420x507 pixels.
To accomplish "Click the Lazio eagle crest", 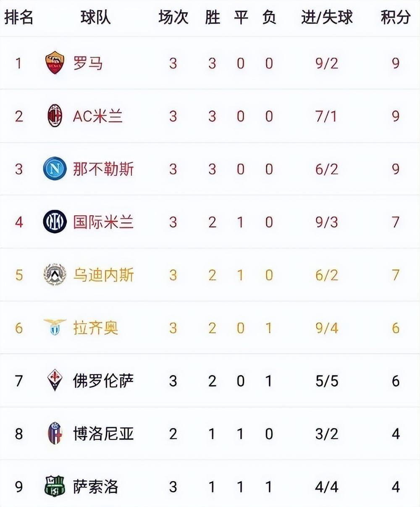I will click(55, 327).
